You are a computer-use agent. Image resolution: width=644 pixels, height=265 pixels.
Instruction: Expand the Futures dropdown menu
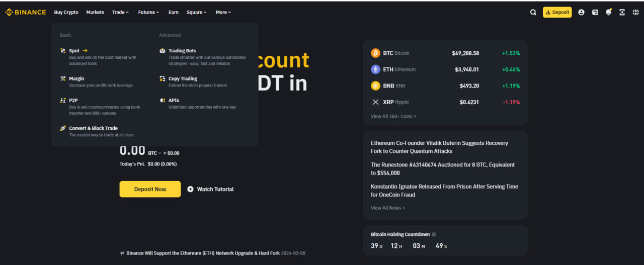[149, 12]
